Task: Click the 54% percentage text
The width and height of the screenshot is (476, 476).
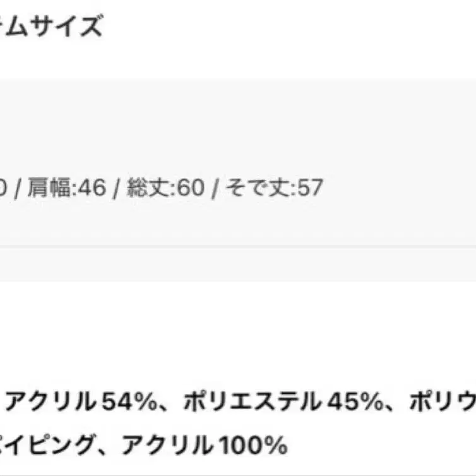Action: click(133, 402)
